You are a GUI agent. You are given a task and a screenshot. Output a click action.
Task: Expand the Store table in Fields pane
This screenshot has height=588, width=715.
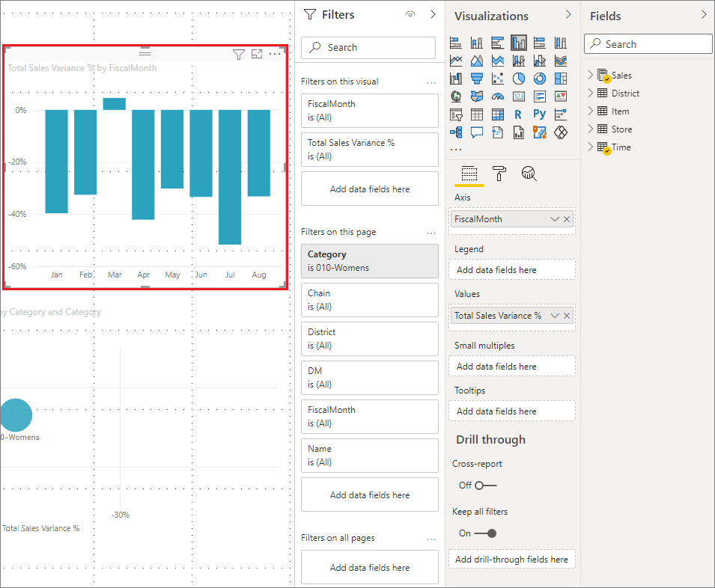click(x=592, y=129)
